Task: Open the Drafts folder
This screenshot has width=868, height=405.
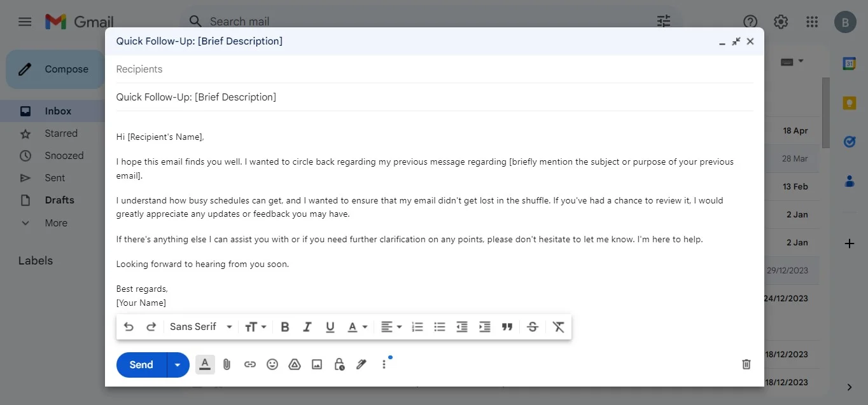Action: pos(59,200)
